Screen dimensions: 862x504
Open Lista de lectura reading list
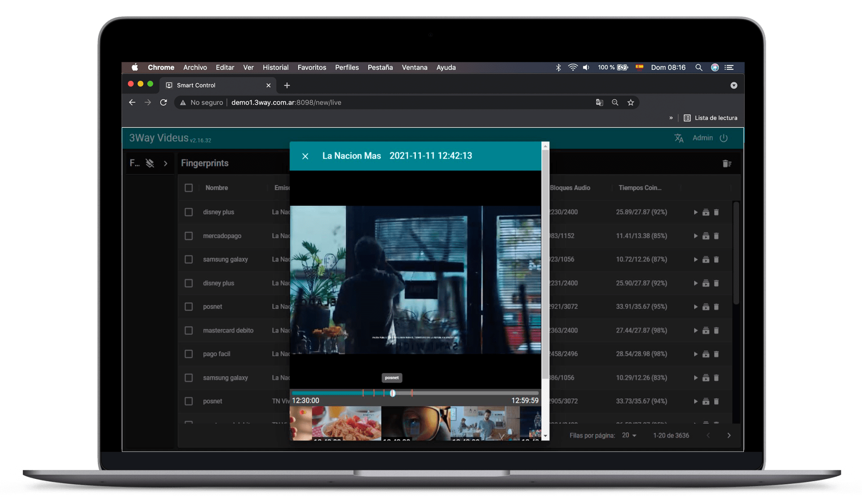tap(710, 118)
